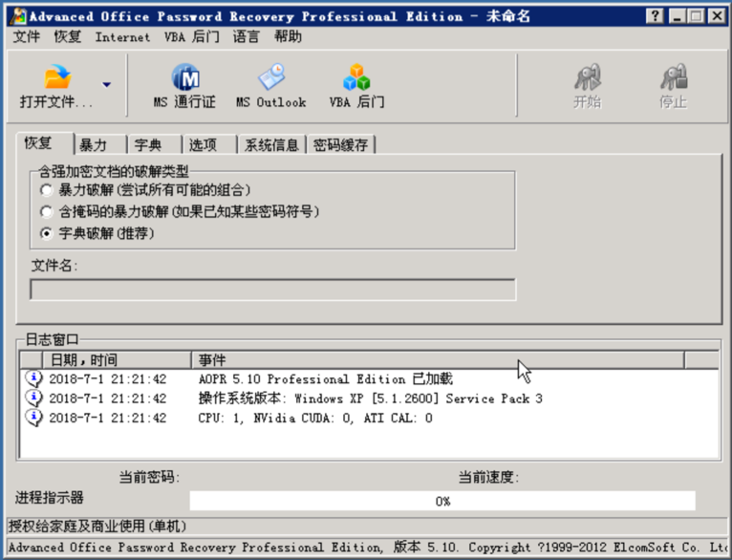Launch the MS Outlook password tool
This screenshot has height=560, width=732.
click(271, 86)
